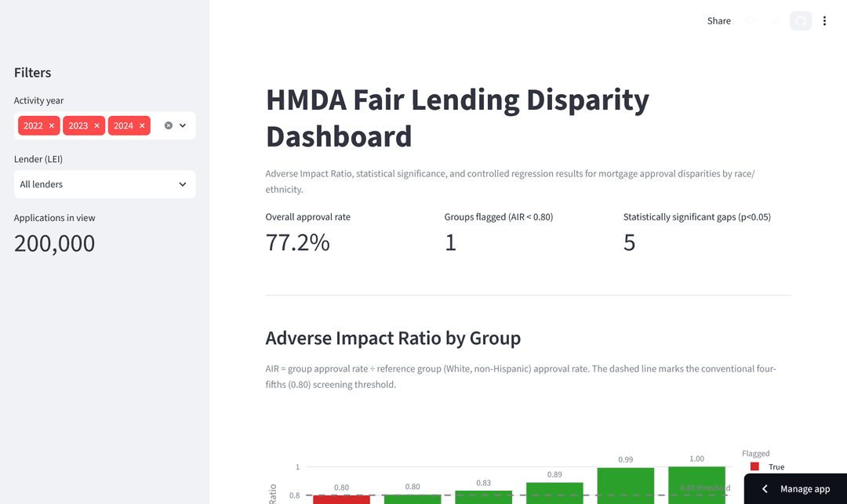The width and height of the screenshot is (847, 504).
Task: Click the green 0.89 bar
Action: click(x=554, y=493)
